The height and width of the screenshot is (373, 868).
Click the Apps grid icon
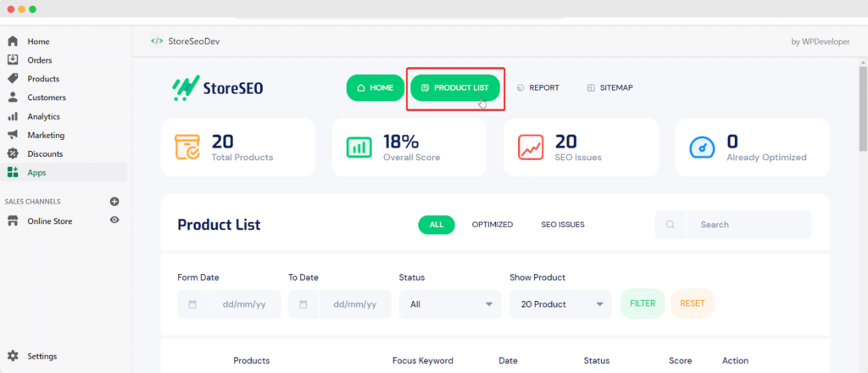pos(13,173)
